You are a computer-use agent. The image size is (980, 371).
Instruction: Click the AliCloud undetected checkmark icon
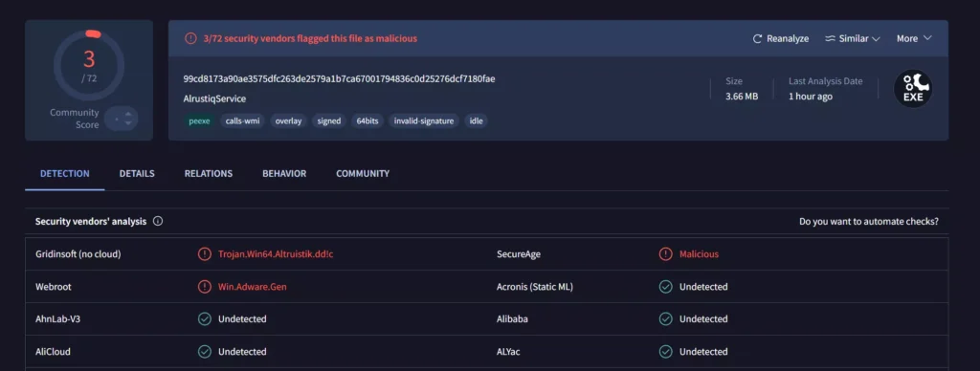pyautogui.click(x=205, y=352)
